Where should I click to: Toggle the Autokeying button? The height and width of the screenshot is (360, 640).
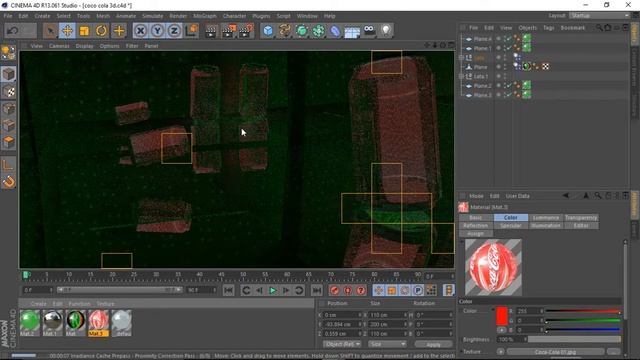[x=348, y=290]
